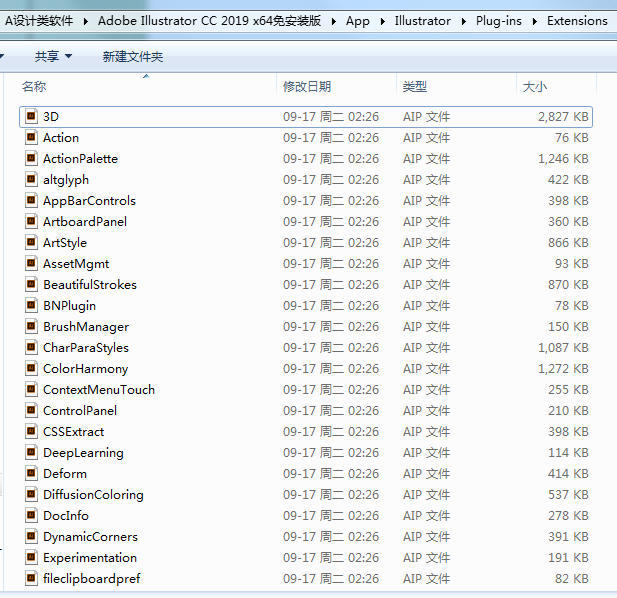Click the ColorHarmony file icon
Image resolution: width=617 pixels, height=598 pixels.
tap(31, 369)
